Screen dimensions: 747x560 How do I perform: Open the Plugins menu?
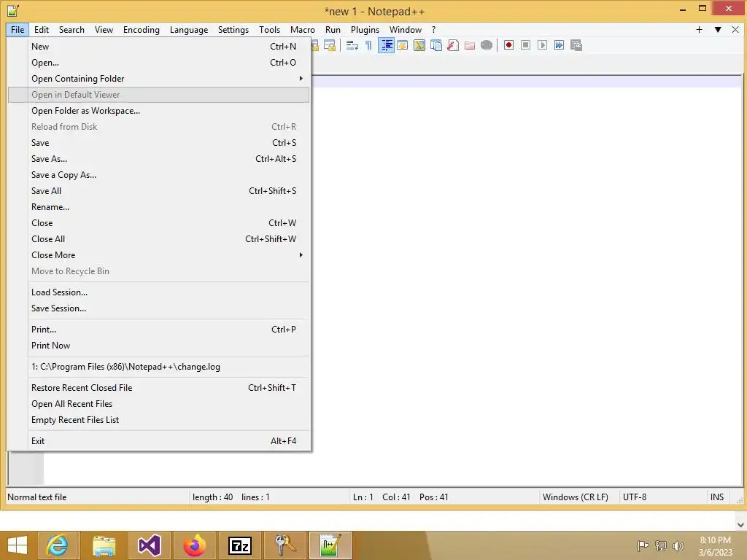365,29
